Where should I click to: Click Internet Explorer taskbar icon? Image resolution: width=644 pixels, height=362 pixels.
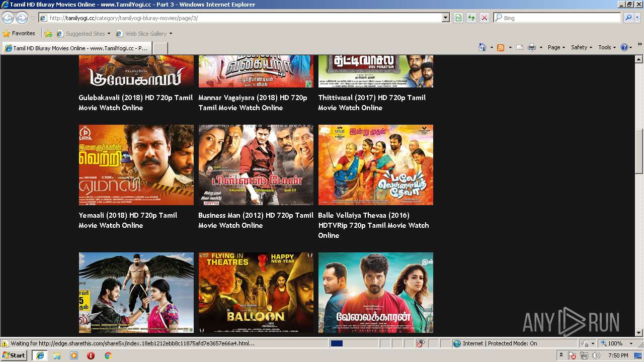coord(40,355)
